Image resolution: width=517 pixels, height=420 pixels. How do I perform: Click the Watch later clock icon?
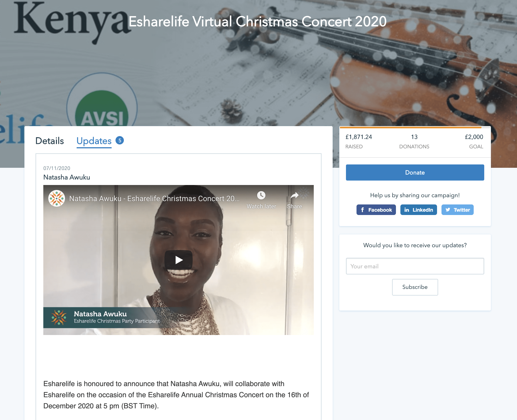(261, 195)
